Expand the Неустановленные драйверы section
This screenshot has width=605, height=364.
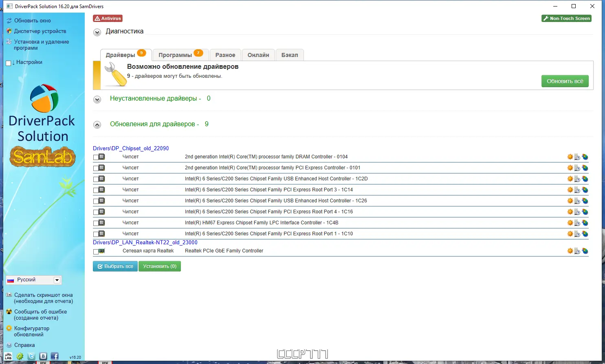click(x=97, y=99)
